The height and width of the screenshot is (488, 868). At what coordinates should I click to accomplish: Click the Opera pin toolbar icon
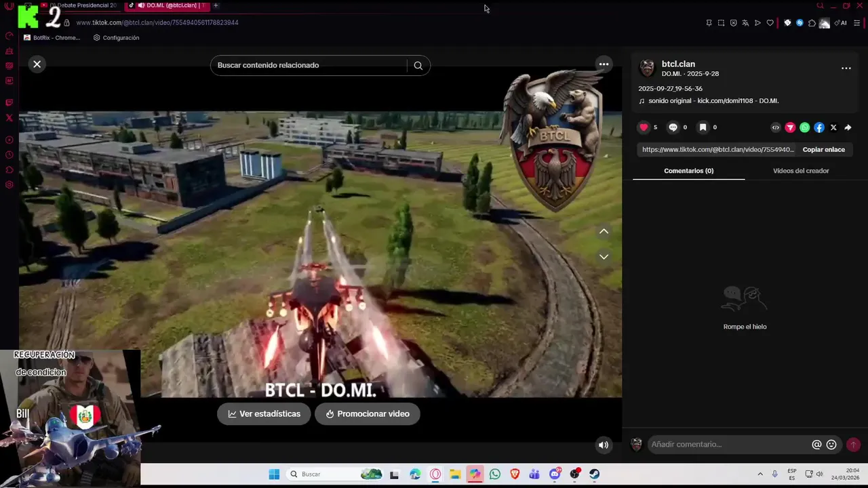709,23
